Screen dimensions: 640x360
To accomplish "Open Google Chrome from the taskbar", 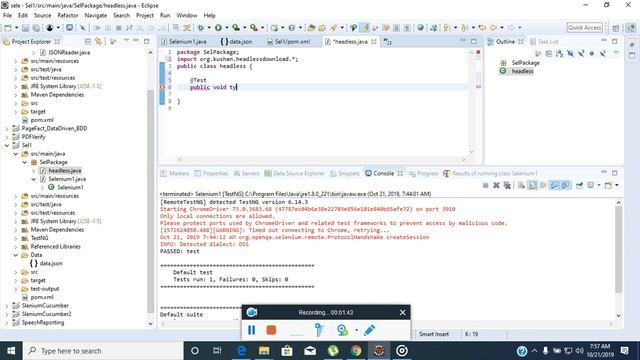I will (356, 351).
